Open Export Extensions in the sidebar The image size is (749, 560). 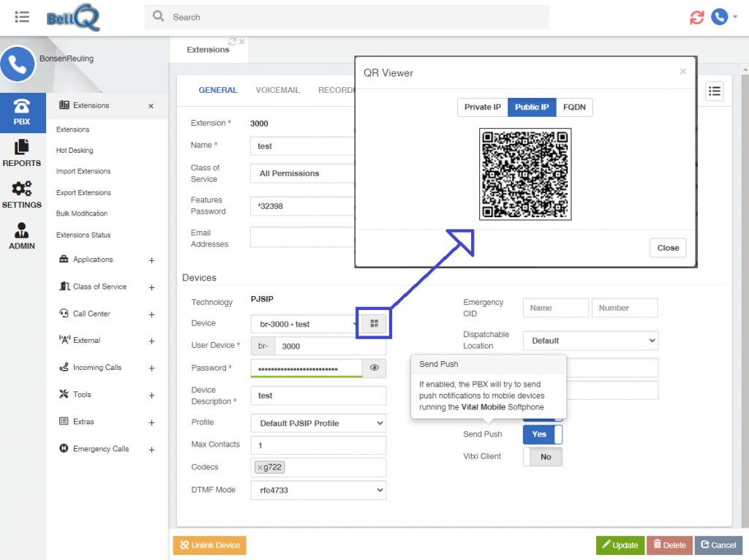[83, 193]
